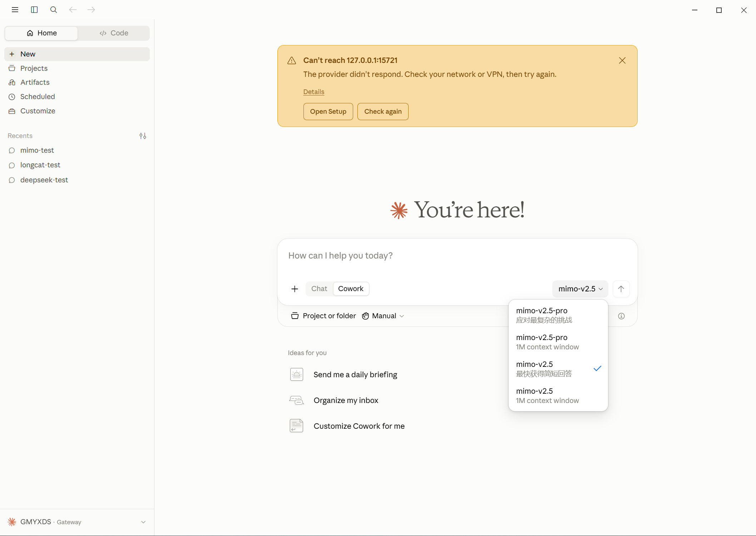The width and height of the screenshot is (756, 536).
Task: Send the message with up arrow
Action: coord(621,289)
